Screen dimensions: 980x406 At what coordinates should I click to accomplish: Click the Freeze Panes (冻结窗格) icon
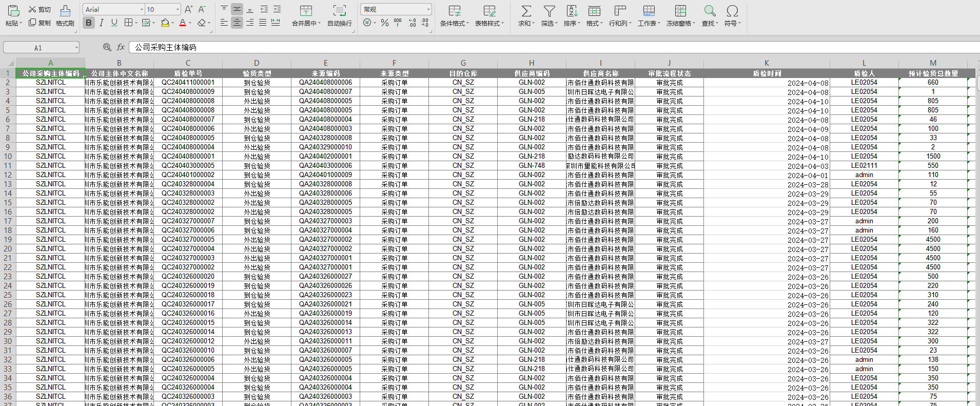click(x=680, y=11)
